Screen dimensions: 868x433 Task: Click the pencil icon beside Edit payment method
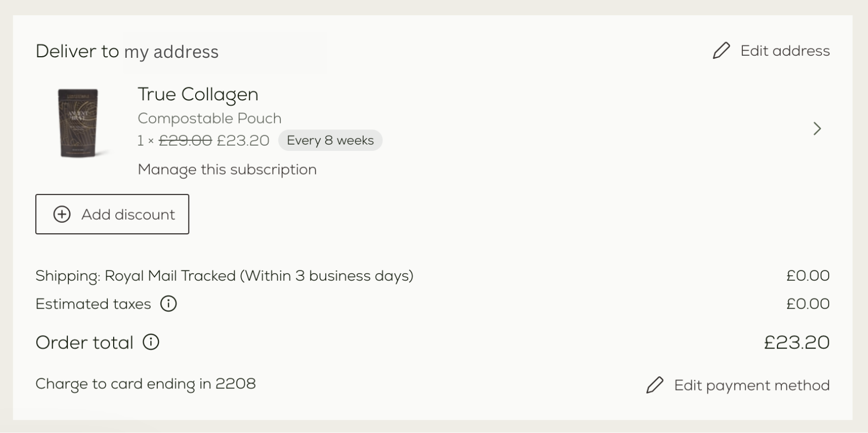click(x=655, y=385)
